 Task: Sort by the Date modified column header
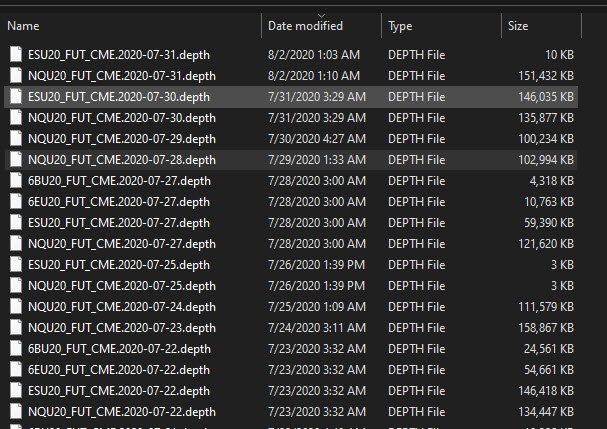coord(305,26)
